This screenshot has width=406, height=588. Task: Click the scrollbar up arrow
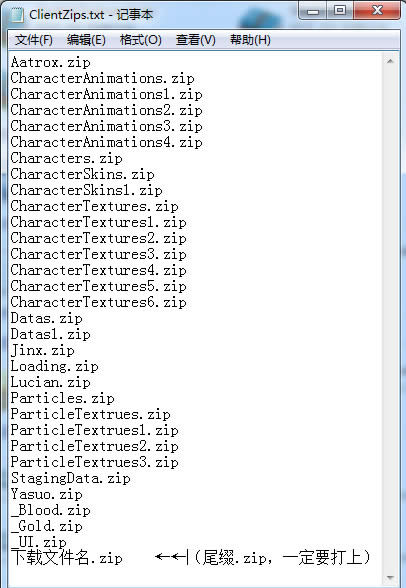pyautogui.click(x=390, y=61)
